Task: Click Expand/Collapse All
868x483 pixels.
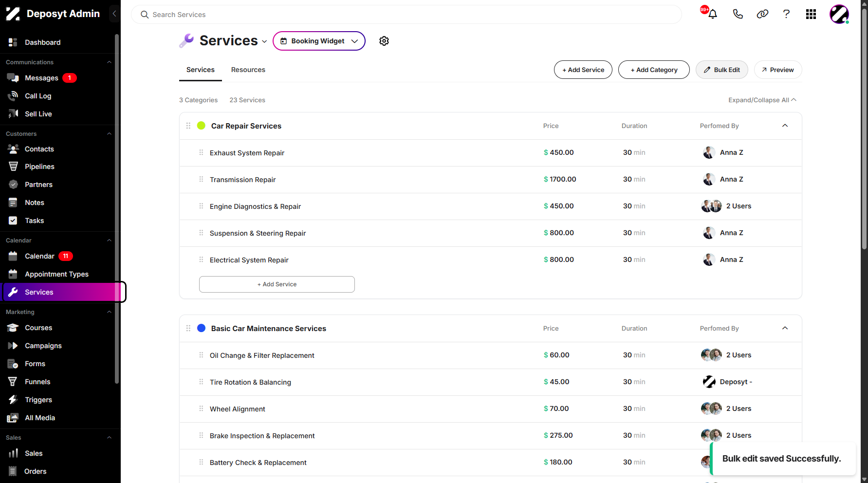Action: click(x=762, y=100)
